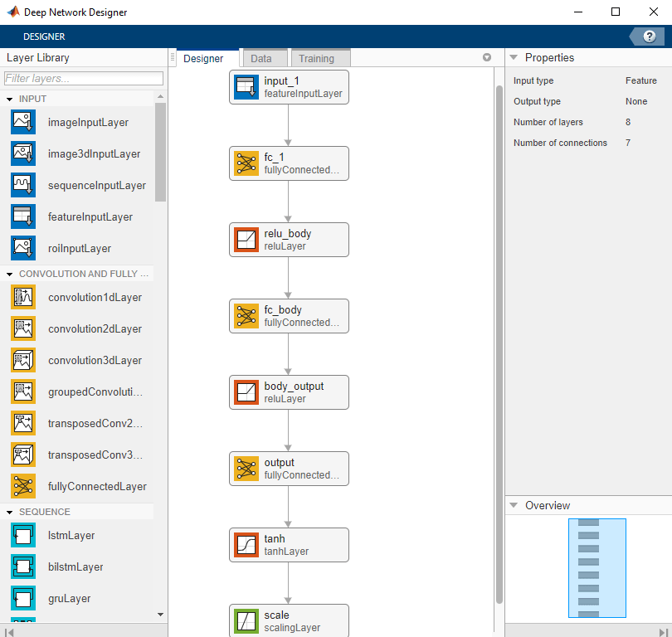The image size is (672, 637).
Task: Maximize the Deep Network Designer window
Action: tap(616, 12)
